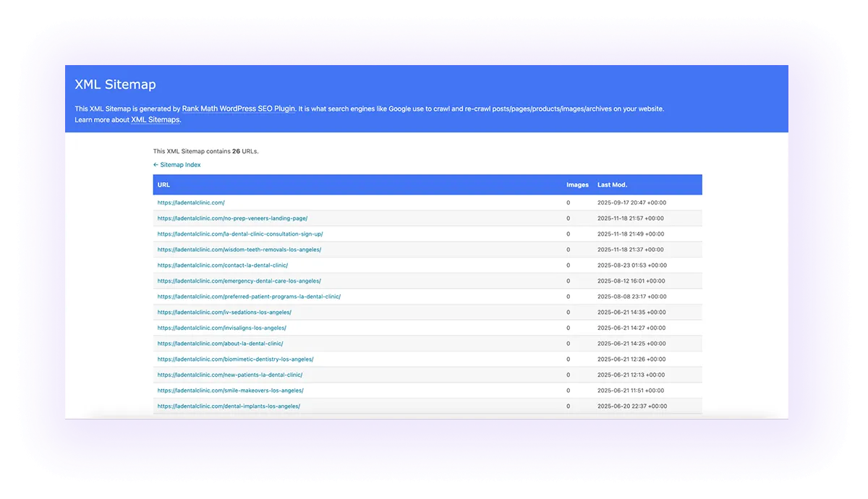
Task: Click the back arrow beside Sitemap Index
Action: [155, 165]
